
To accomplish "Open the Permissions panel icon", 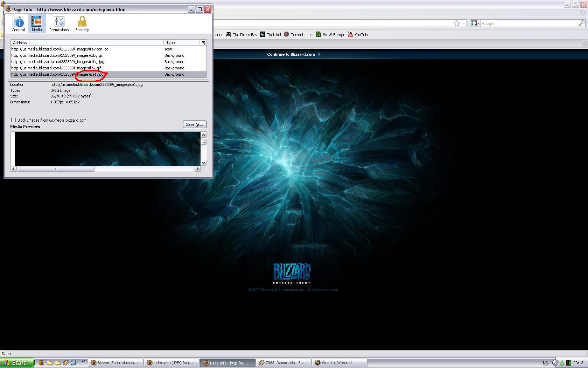I will coord(59,23).
